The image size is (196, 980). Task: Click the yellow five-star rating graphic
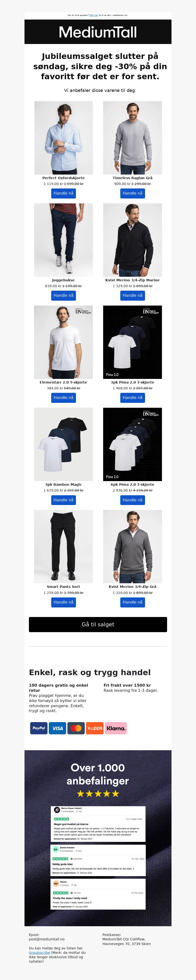coord(98,793)
